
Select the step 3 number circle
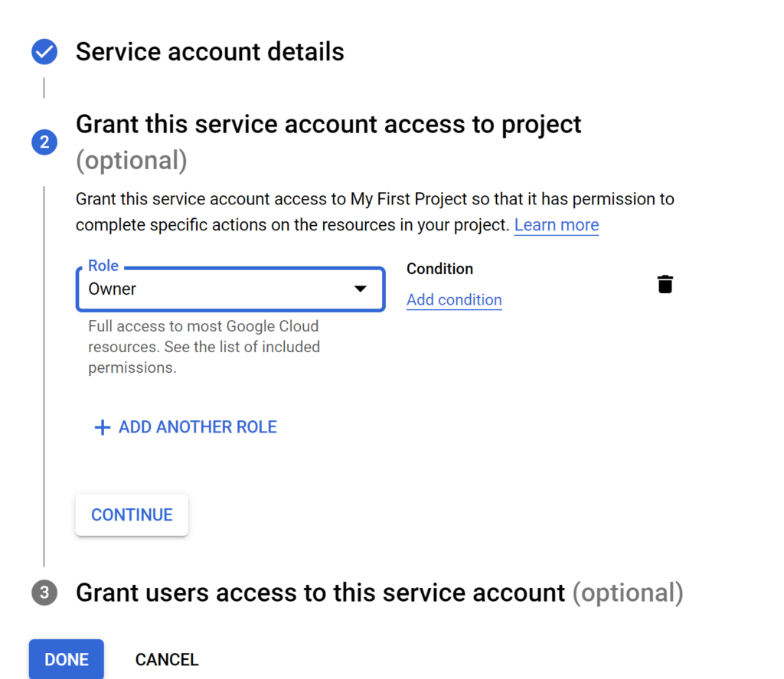44,592
